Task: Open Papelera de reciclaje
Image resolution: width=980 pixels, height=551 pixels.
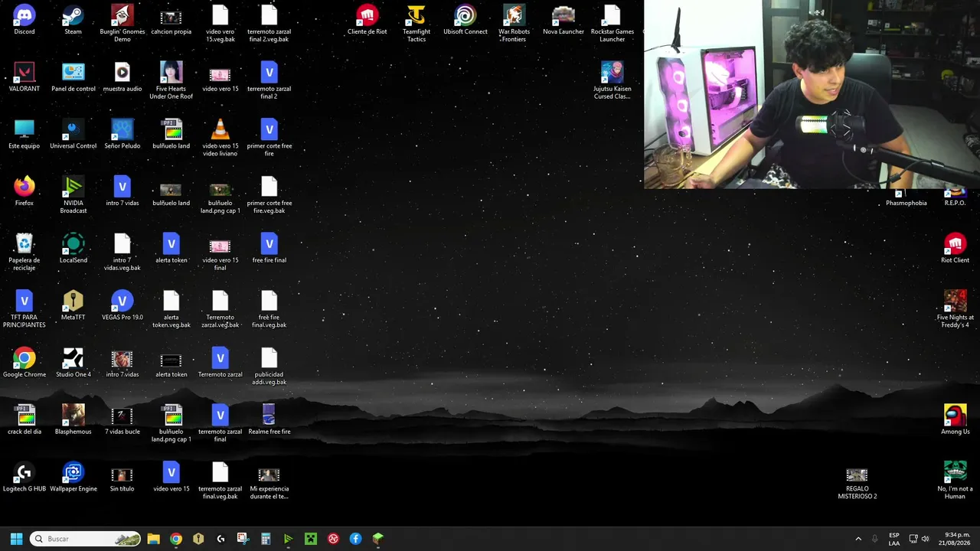Action: tap(24, 253)
